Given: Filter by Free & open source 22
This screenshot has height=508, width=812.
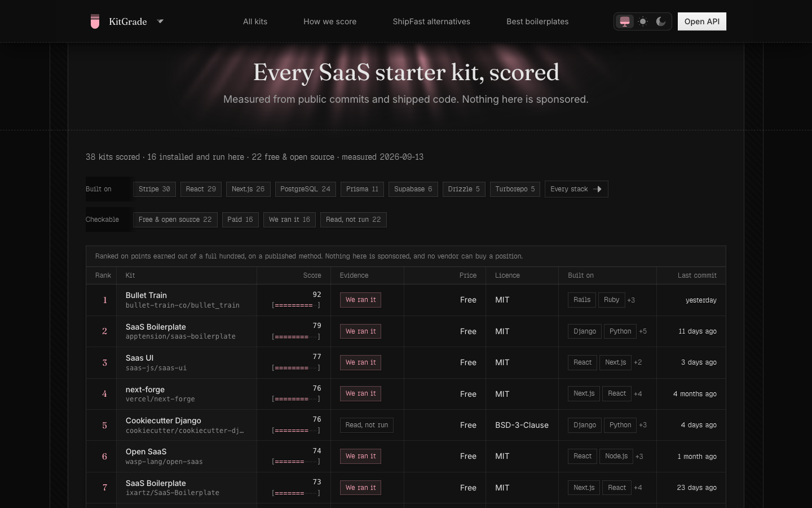Looking at the screenshot, I should click(x=175, y=220).
